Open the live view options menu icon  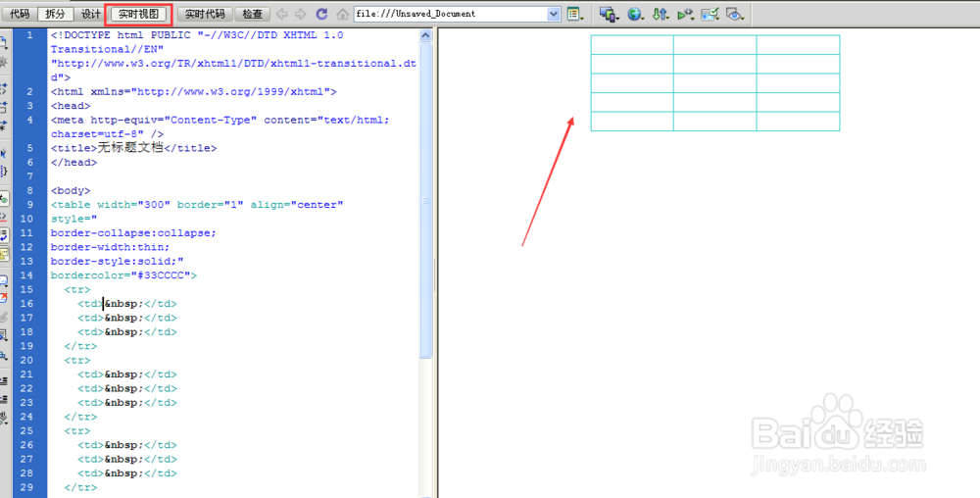tap(574, 14)
